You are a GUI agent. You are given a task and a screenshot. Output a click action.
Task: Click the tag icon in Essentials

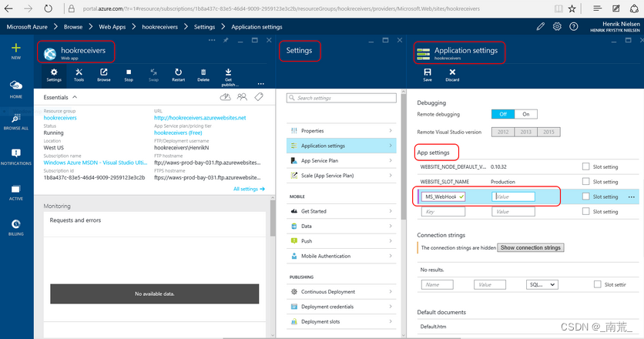[x=259, y=97]
